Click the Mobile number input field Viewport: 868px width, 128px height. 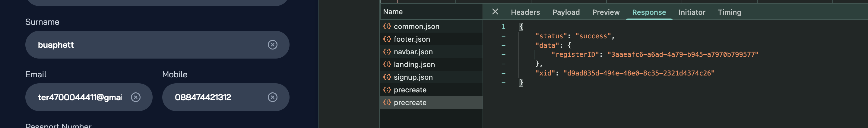click(216, 97)
